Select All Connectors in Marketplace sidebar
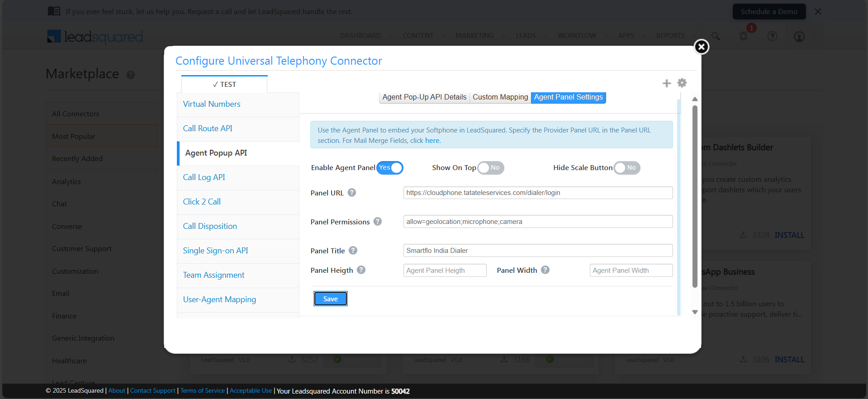868x399 pixels. 102,114
